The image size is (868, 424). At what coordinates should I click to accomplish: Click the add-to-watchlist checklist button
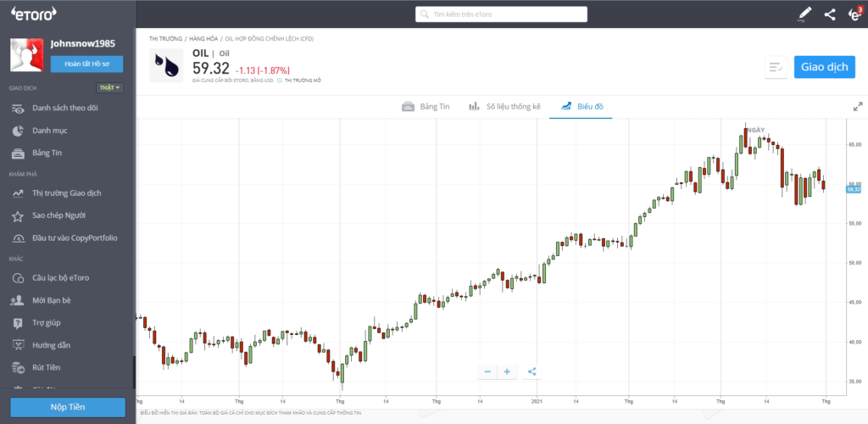pyautogui.click(x=776, y=67)
